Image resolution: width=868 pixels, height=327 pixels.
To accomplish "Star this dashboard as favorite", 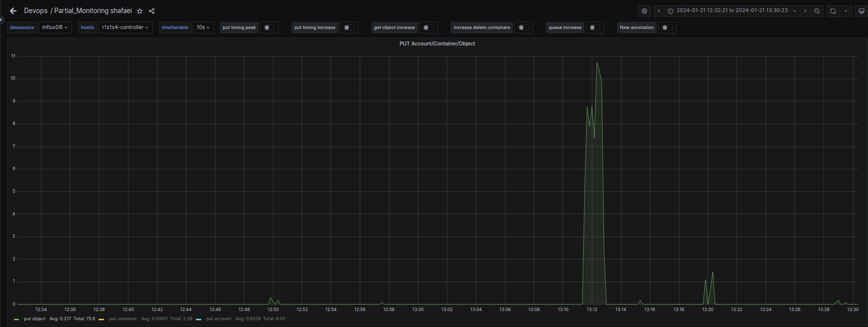I will (x=140, y=11).
